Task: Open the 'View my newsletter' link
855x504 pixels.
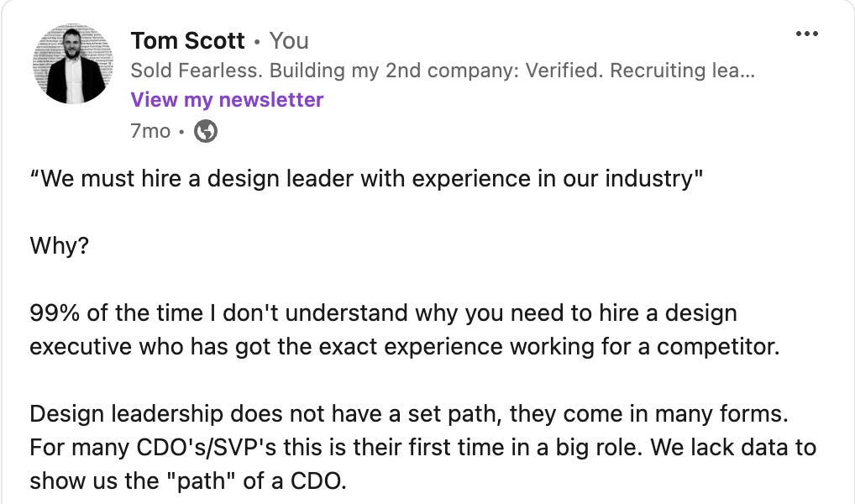Action: coord(225,99)
